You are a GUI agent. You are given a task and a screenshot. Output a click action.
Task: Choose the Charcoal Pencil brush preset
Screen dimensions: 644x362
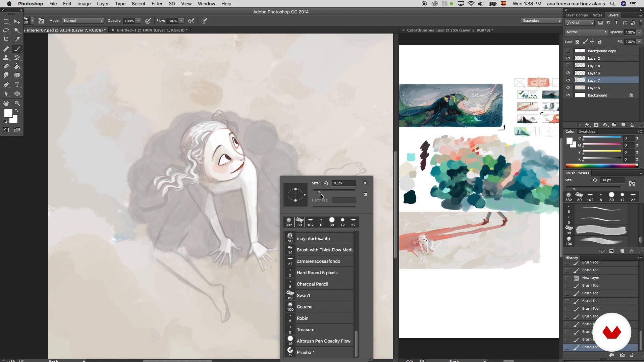[x=319, y=284]
